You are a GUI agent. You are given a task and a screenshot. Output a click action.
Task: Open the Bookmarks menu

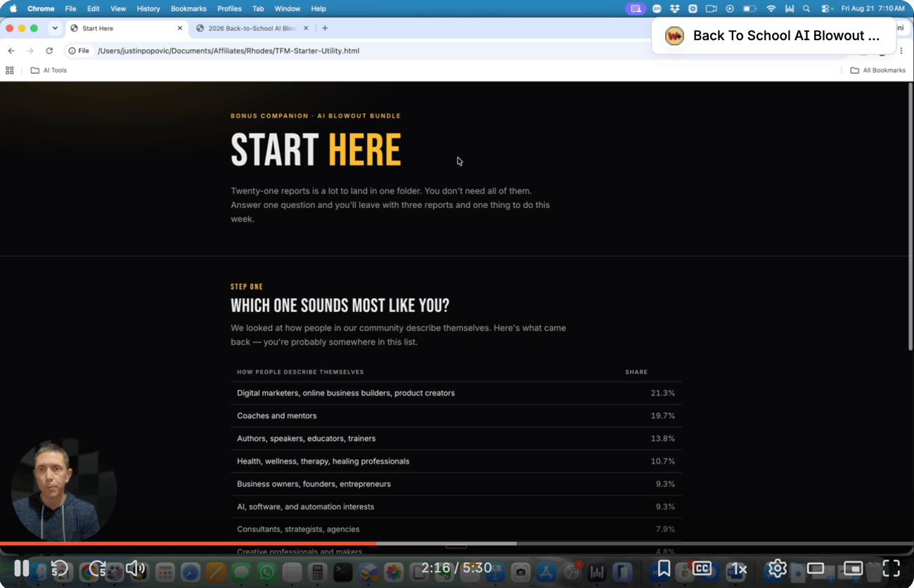tap(188, 8)
